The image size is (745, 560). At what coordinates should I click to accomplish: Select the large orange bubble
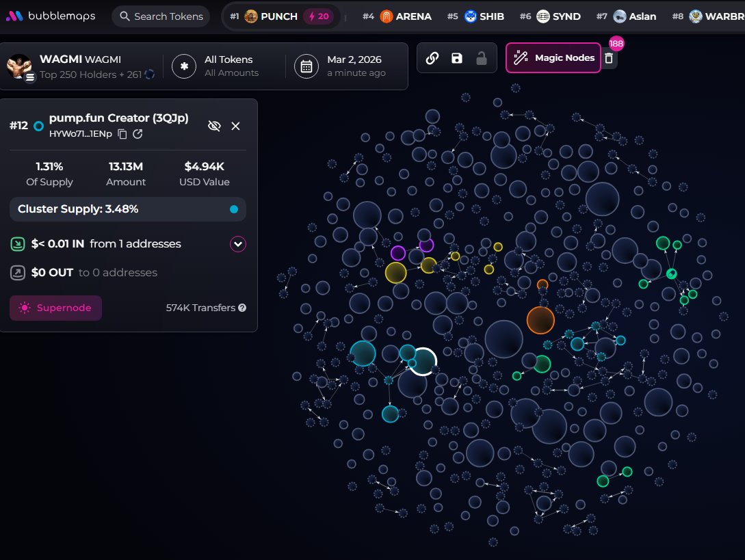tap(540, 320)
